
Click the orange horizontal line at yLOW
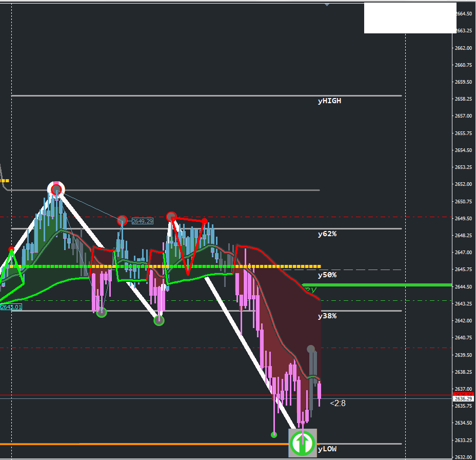(x=144, y=444)
